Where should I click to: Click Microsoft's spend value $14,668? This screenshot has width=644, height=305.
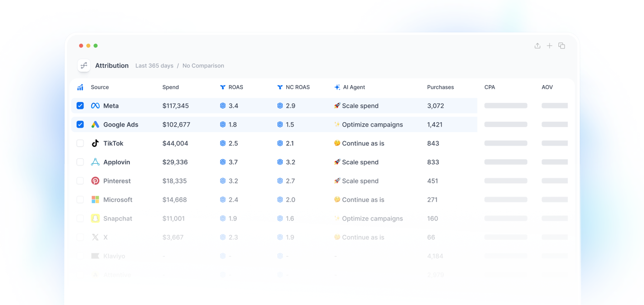(x=175, y=199)
